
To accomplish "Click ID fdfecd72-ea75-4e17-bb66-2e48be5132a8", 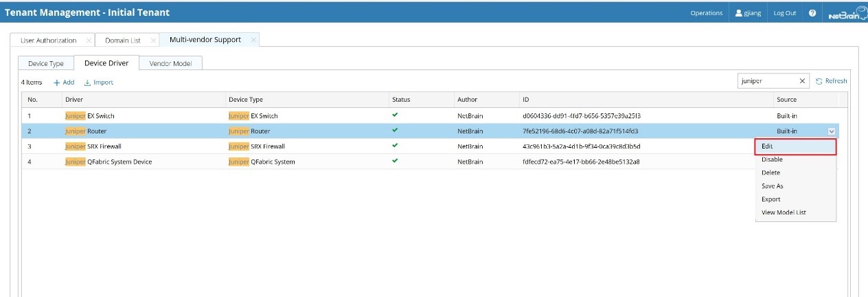I will [x=581, y=162].
